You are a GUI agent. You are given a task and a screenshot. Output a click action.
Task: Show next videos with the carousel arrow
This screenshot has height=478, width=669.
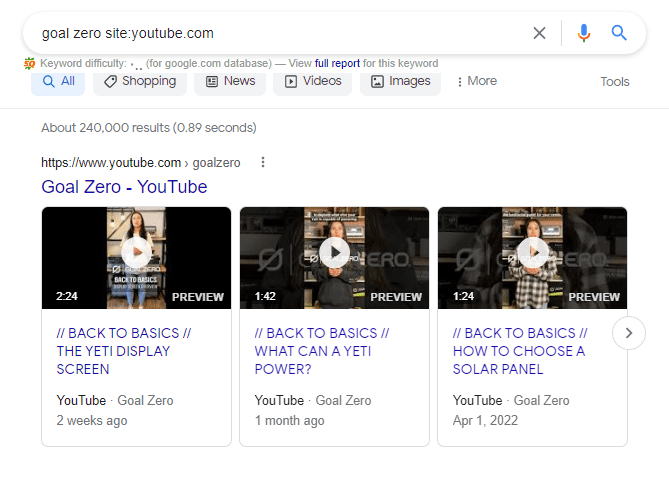pos(628,333)
